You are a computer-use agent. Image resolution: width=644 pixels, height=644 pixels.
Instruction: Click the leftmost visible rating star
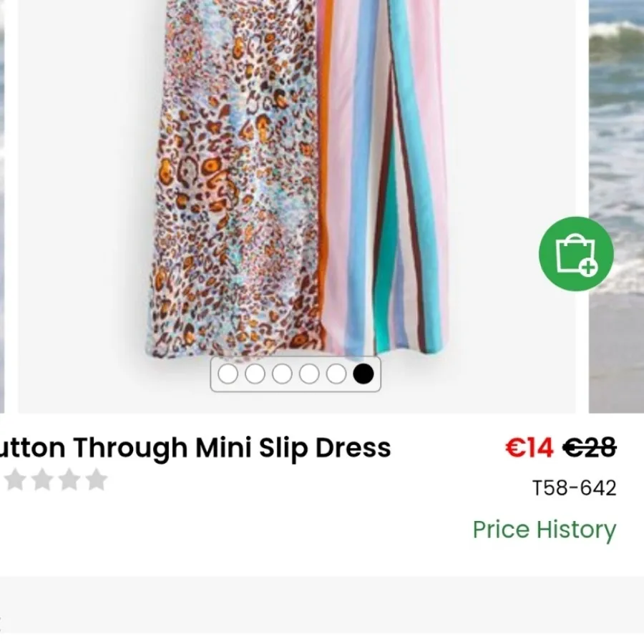(14, 480)
